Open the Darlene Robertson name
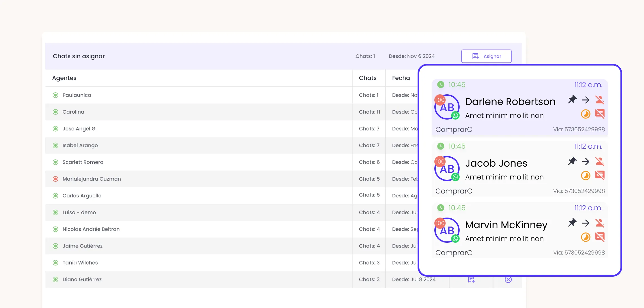Image resolution: width=644 pixels, height=308 pixels. point(510,102)
